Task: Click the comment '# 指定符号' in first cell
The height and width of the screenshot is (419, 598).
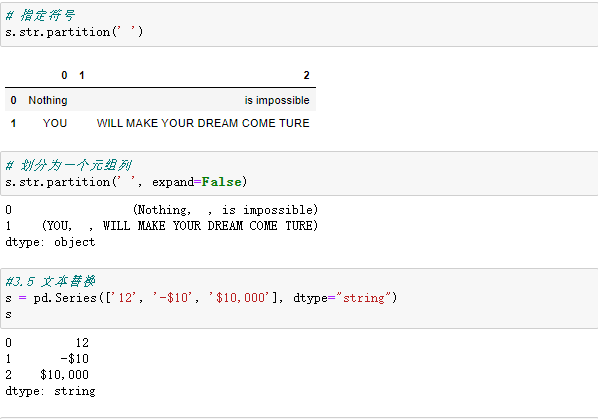Action: 40,15
